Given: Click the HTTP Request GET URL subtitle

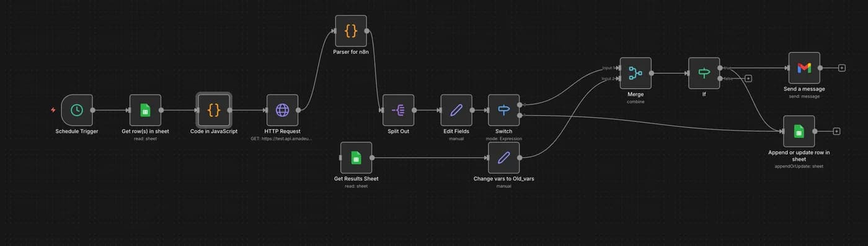Looking at the screenshot, I should tap(282, 139).
